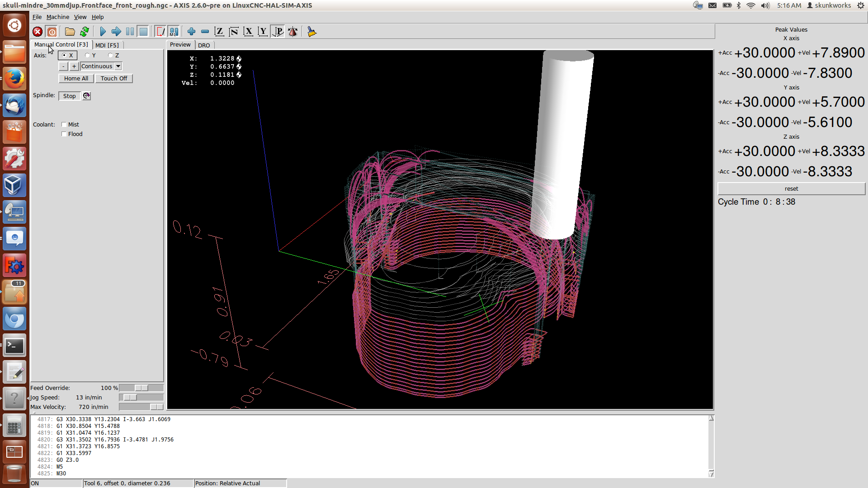Open Thunderbird mail from launcher

[14, 105]
